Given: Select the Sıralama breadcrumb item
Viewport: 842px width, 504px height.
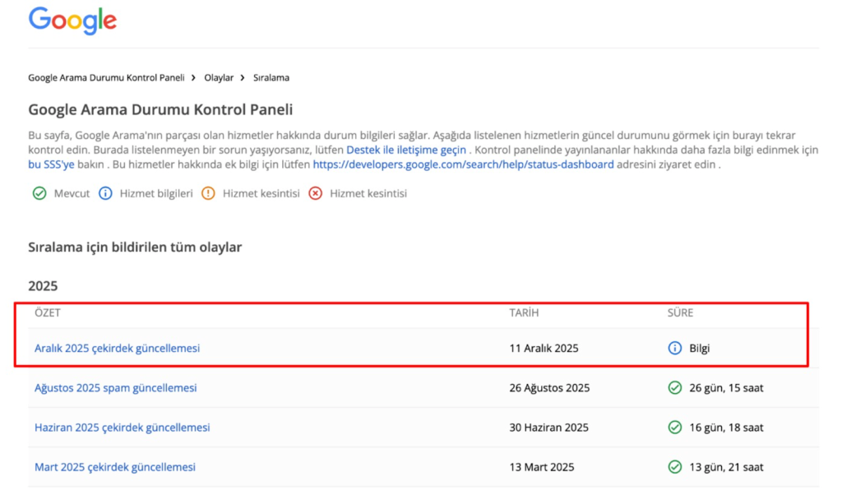Looking at the screenshot, I should click(271, 78).
